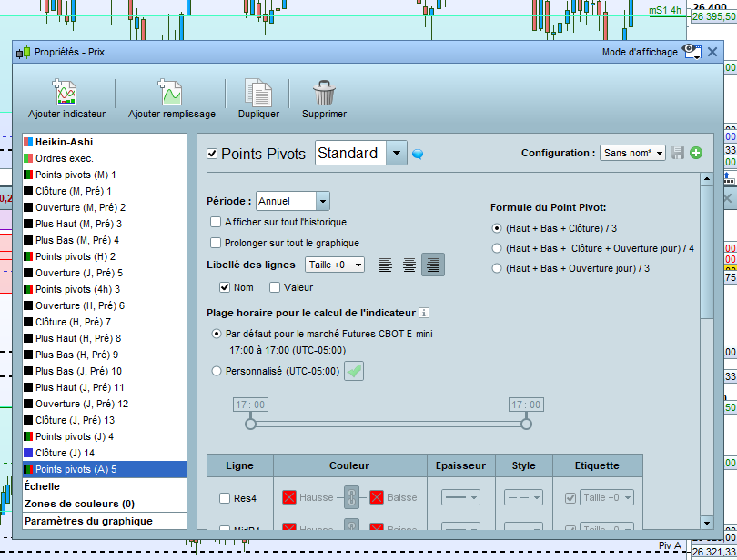Enable Afficher sur tout l'historique checkbox

tap(216, 222)
